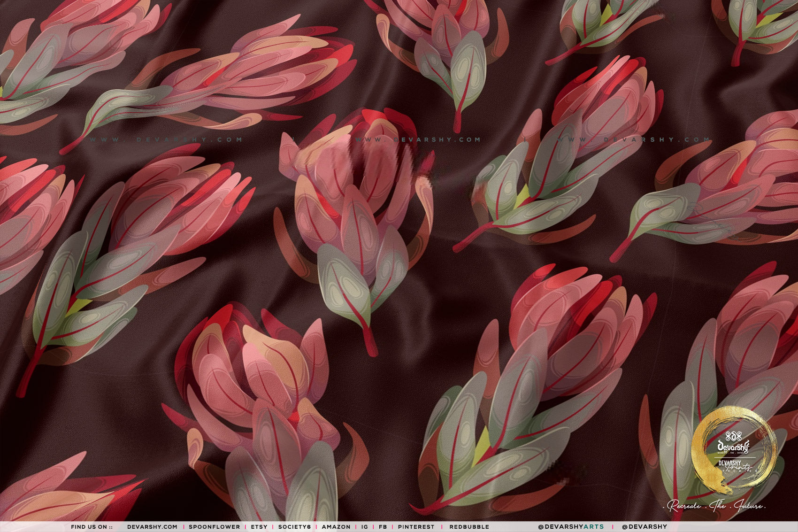Click the @DEVARSHYARTS social handle

click(x=571, y=527)
